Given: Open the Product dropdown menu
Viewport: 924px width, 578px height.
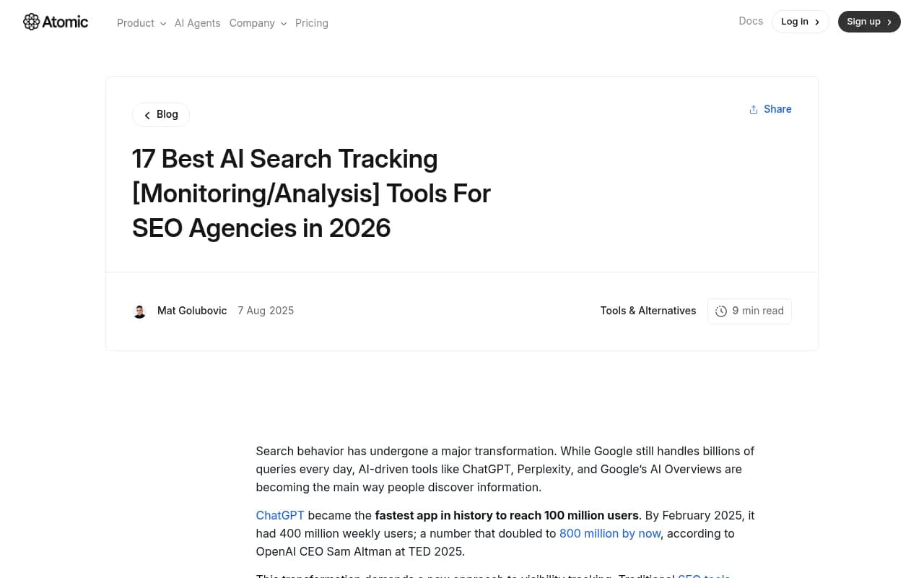Looking at the screenshot, I should (136, 23).
